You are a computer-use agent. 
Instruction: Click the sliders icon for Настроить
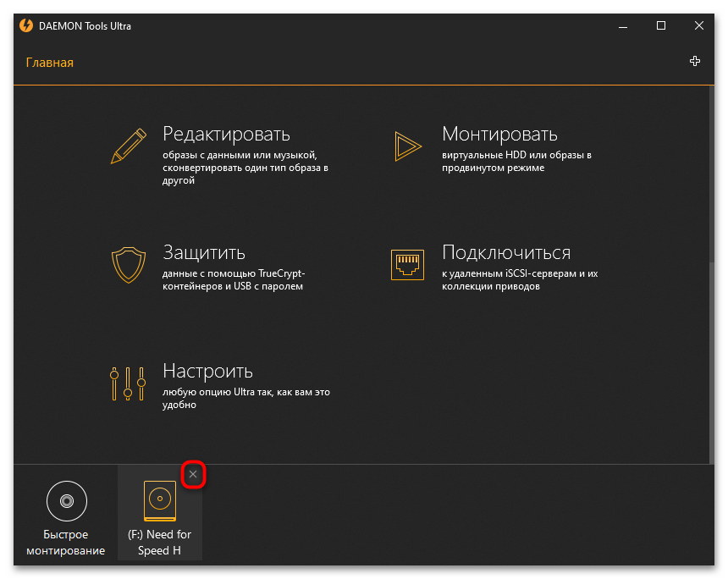[128, 383]
